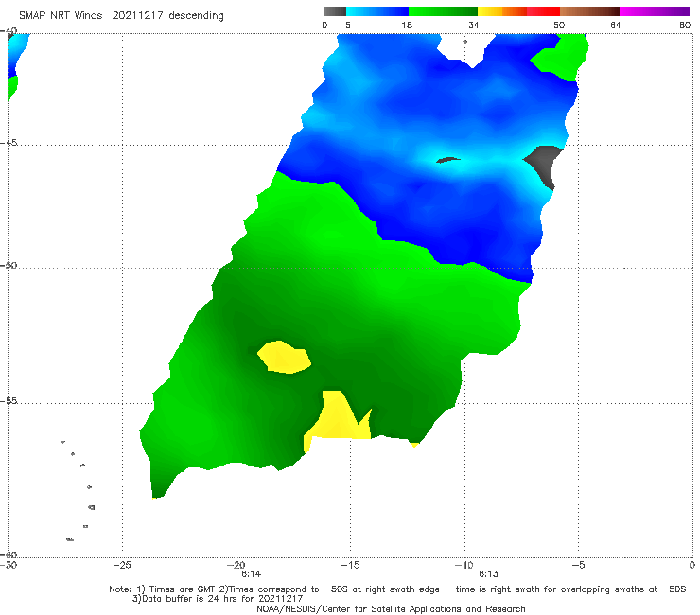Click the brown segment of the color bar
The image size is (700, 615).
tap(589, 11)
